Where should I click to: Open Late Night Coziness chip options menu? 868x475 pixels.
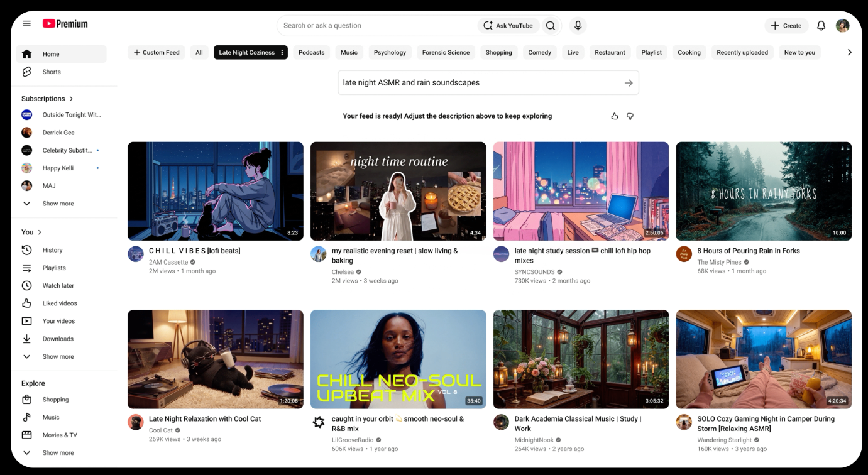point(282,53)
